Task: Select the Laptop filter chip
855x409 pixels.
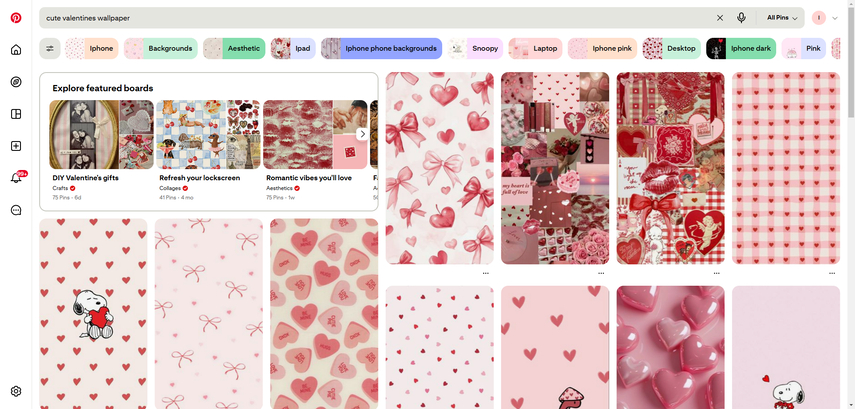Action: 535,49
